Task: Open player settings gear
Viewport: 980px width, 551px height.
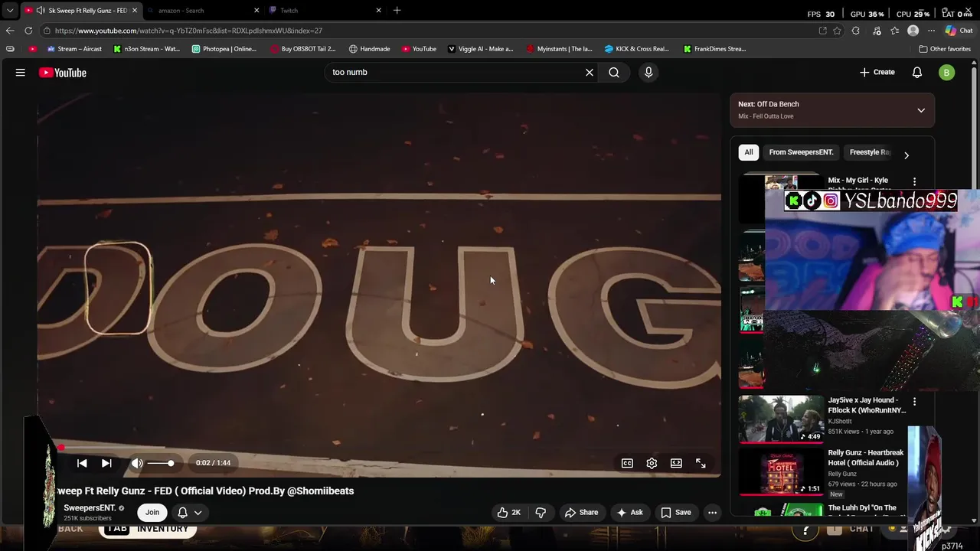Action: 652,463
